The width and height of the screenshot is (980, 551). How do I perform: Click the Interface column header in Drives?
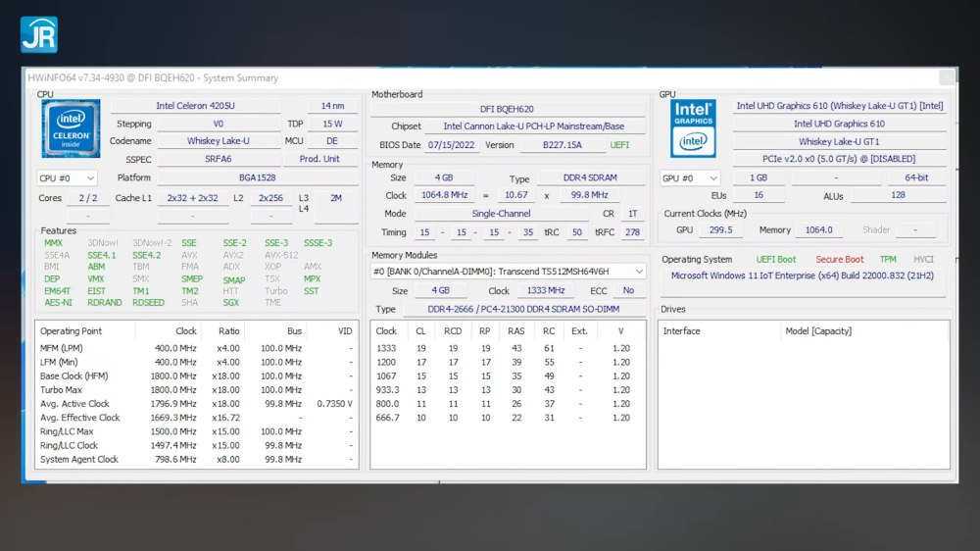point(718,331)
